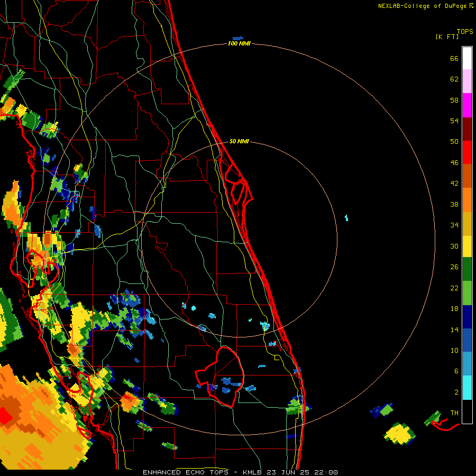Pick the dark orange legend swatch

pos(467,176)
